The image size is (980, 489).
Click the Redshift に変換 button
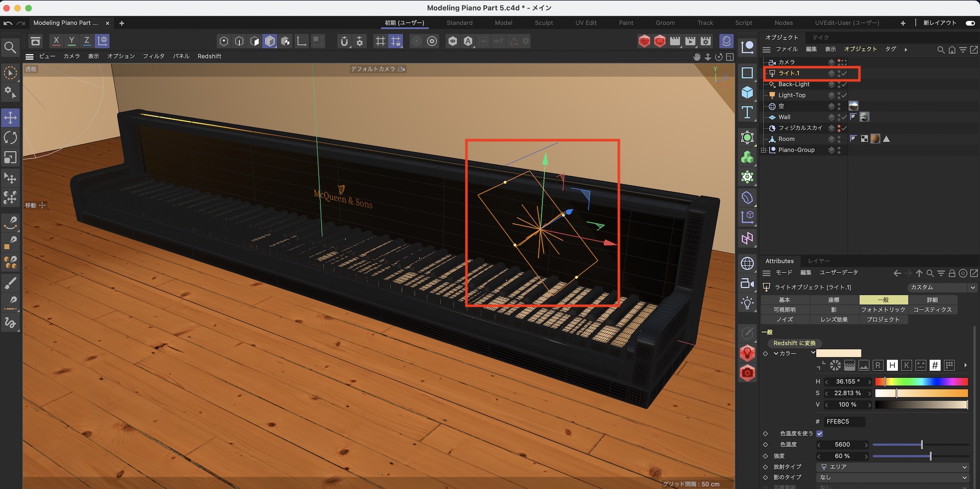794,343
